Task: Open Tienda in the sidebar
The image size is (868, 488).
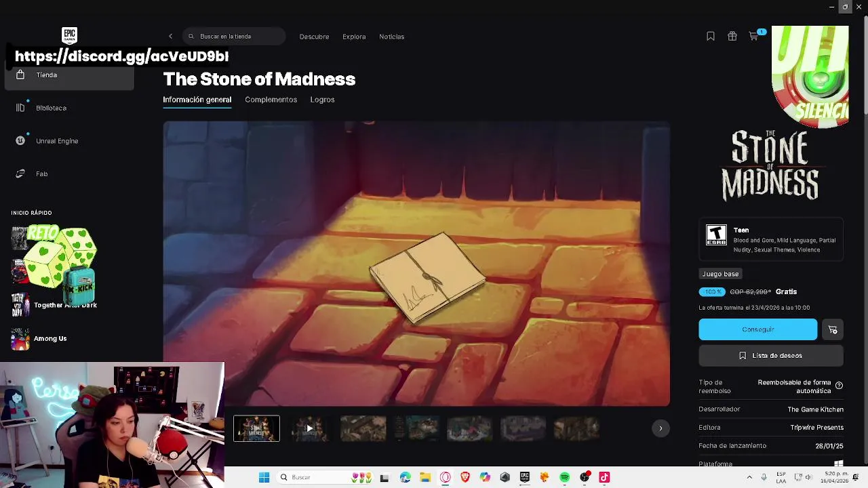Action: point(69,75)
